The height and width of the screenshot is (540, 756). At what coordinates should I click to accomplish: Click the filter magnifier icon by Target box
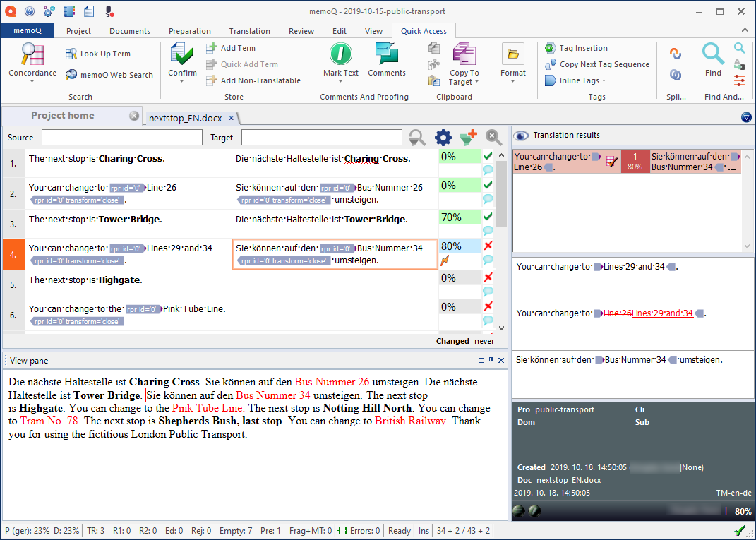[x=418, y=138]
